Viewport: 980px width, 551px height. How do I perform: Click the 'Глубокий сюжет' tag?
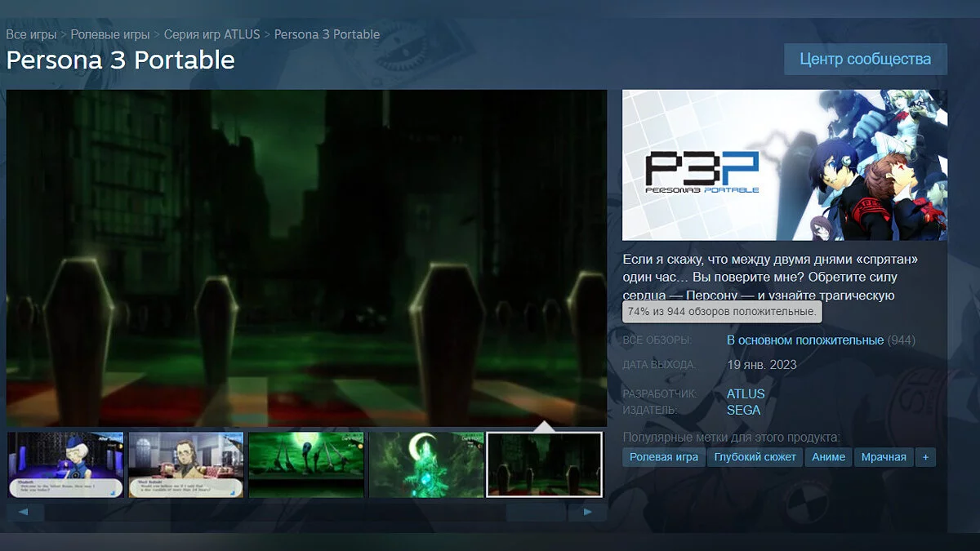755,457
